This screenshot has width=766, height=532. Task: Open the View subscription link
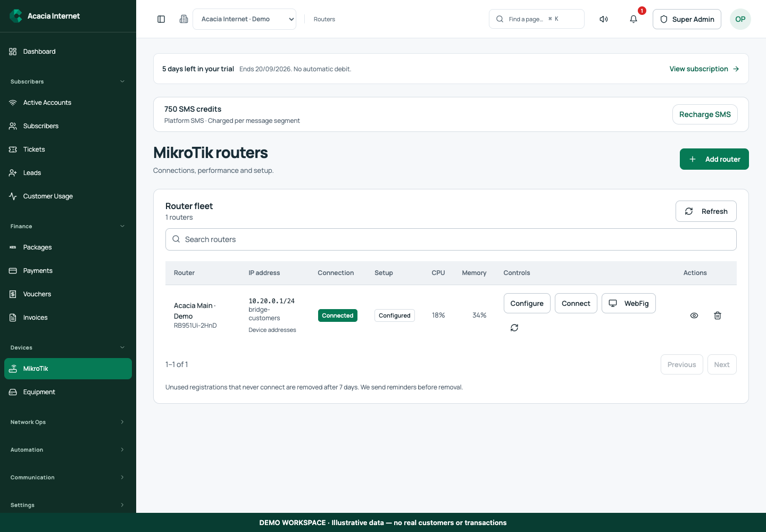tap(704, 69)
